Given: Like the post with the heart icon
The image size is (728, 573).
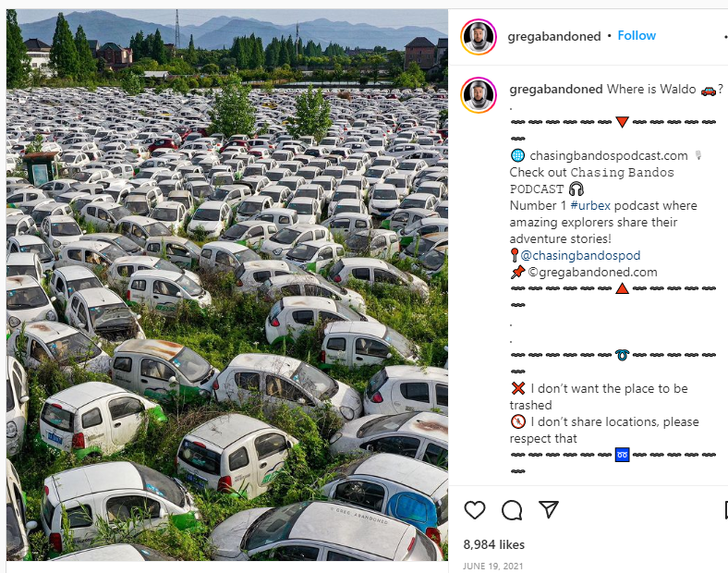Looking at the screenshot, I should pos(475,510).
